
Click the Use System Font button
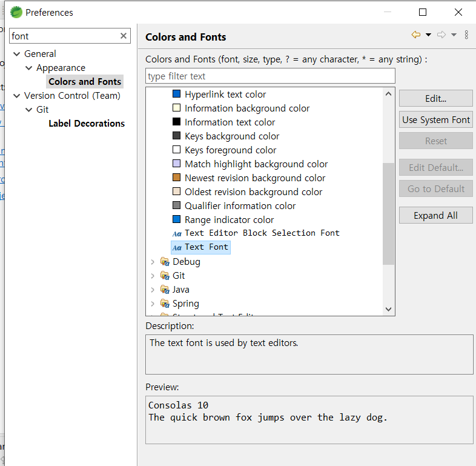(x=435, y=119)
